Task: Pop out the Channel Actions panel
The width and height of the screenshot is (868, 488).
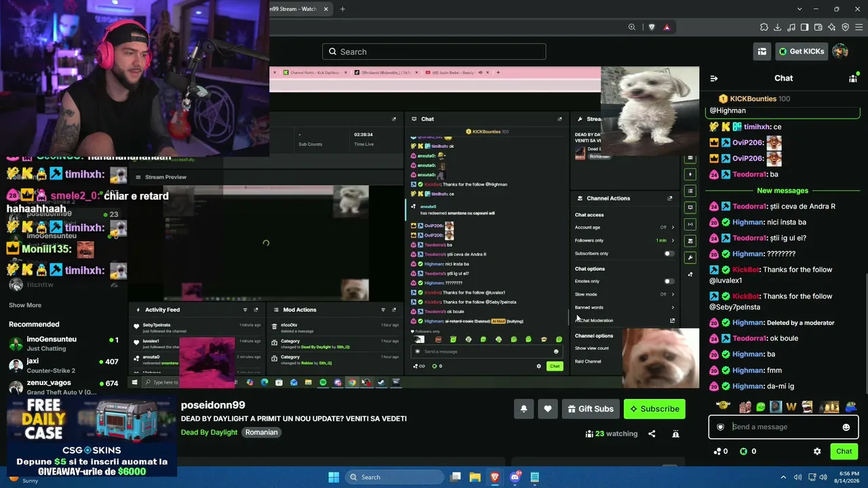Action: [670, 199]
